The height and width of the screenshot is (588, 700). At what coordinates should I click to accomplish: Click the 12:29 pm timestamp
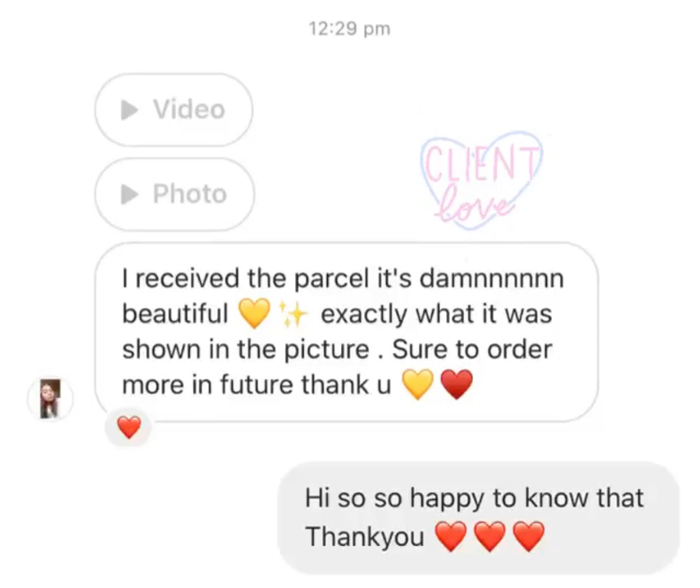[x=350, y=29]
